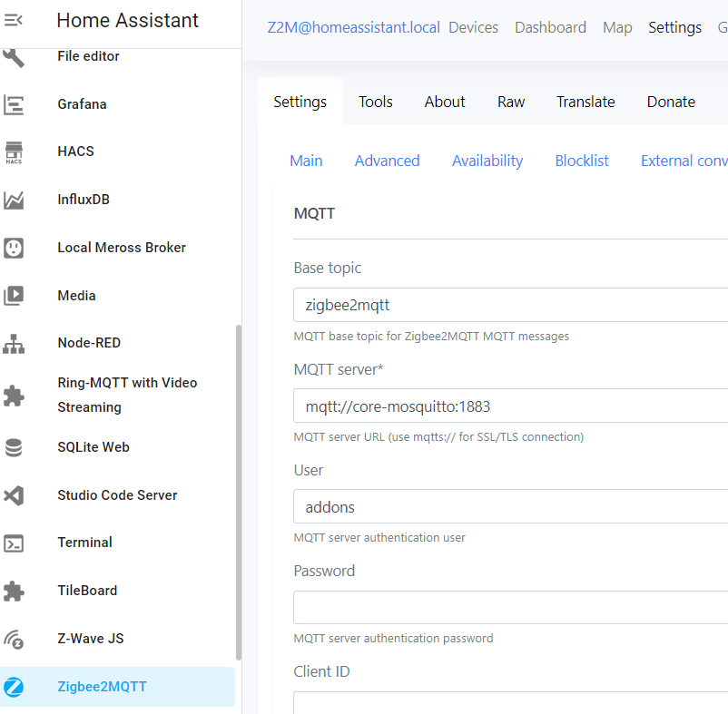Switch to the Tools tab
728x714 pixels.
375,102
